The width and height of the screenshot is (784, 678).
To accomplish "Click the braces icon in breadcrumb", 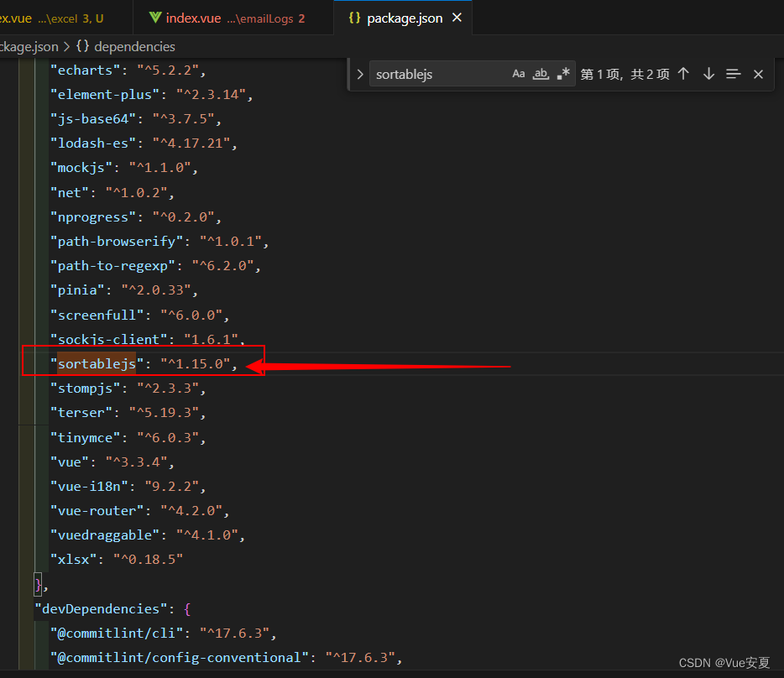I will (82, 46).
